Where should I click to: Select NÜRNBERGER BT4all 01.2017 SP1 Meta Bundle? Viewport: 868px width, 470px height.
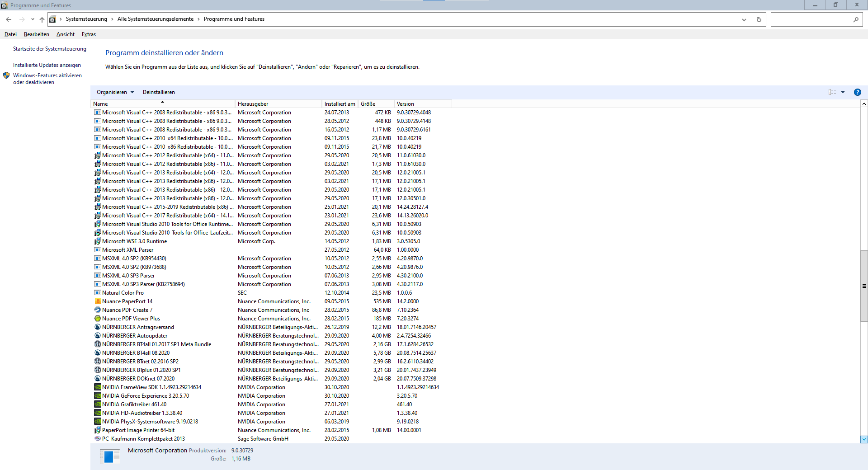click(272, 344)
